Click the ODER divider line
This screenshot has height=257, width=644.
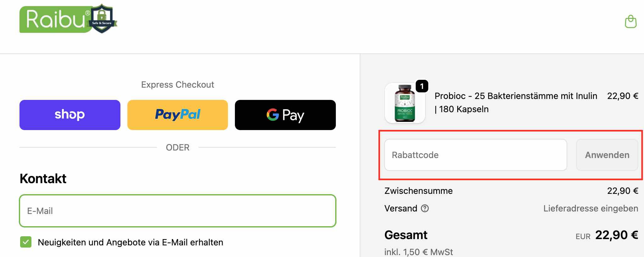pos(177,147)
